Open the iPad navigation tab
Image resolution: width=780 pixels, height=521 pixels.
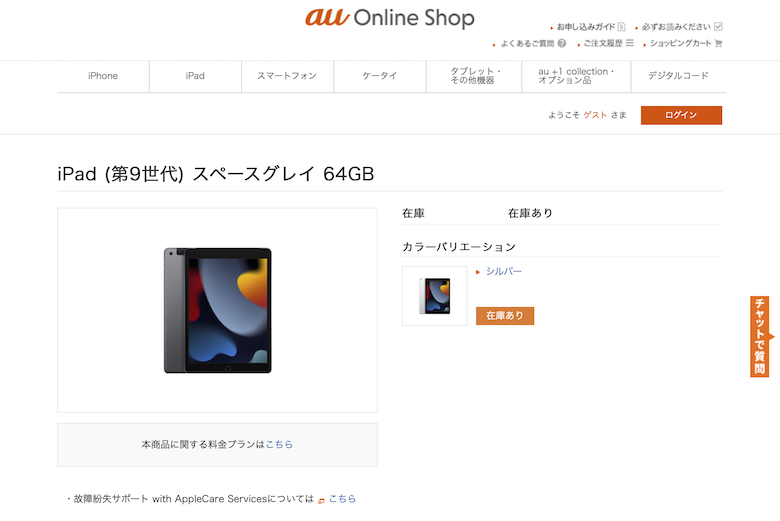click(195, 76)
